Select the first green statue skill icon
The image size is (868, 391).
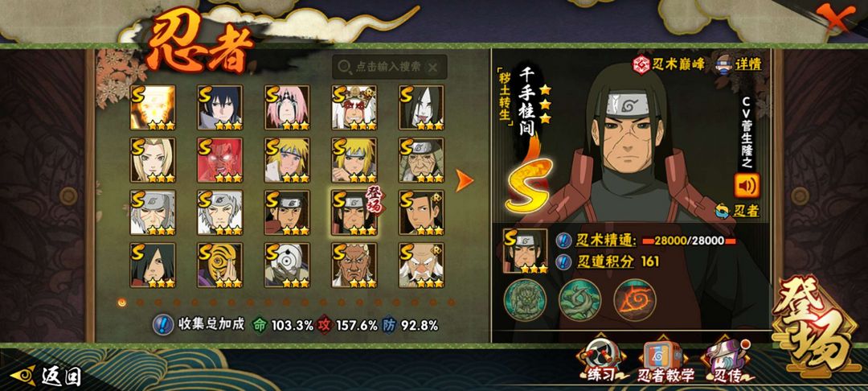point(524,301)
